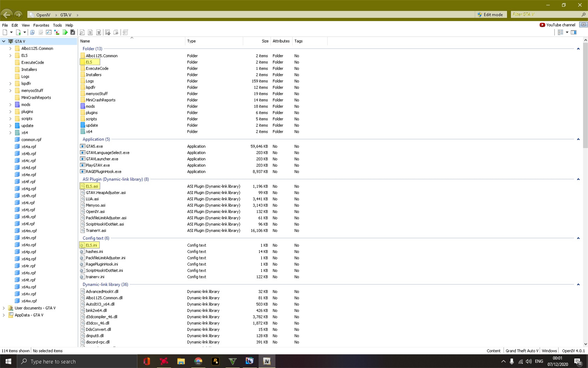Viewport: 588px width, 368px height.
Task: Toggle the compact window mode button
Action: point(583,25)
